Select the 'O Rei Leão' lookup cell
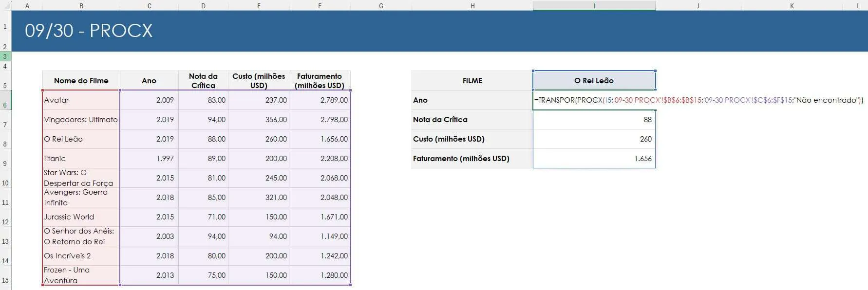The height and width of the screenshot is (290, 868). point(594,81)
